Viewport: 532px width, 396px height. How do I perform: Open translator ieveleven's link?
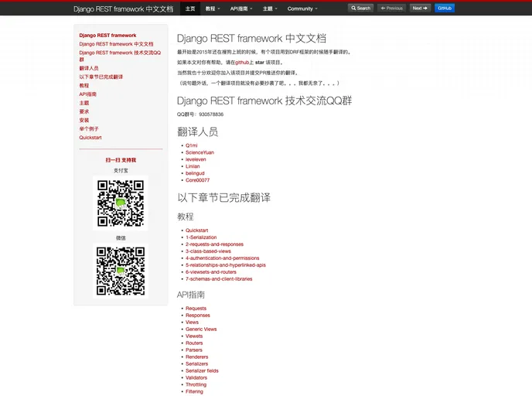(x=196, y=159)
